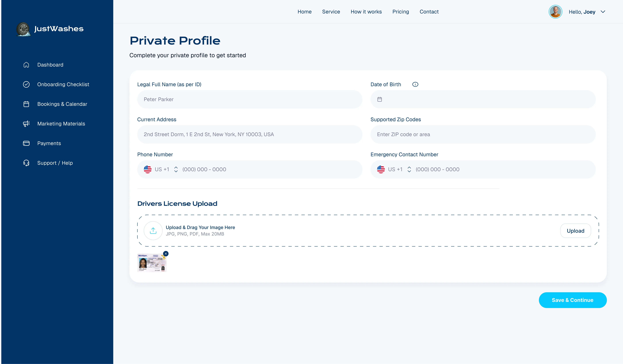Click the Hello, Joey greeting text
The image size is (623, 364).
pyautogui.click(x=582, y=12)
